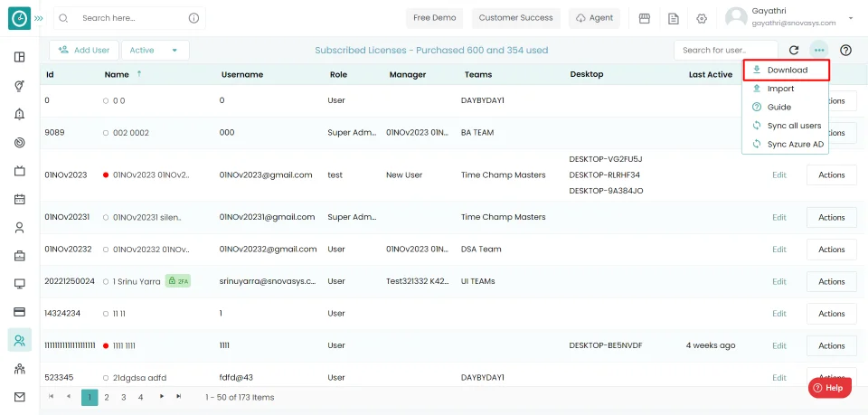Choose Sync Azure AD menu entry
The width and height of the screenshot is (868, 415).
pos(786,145)
